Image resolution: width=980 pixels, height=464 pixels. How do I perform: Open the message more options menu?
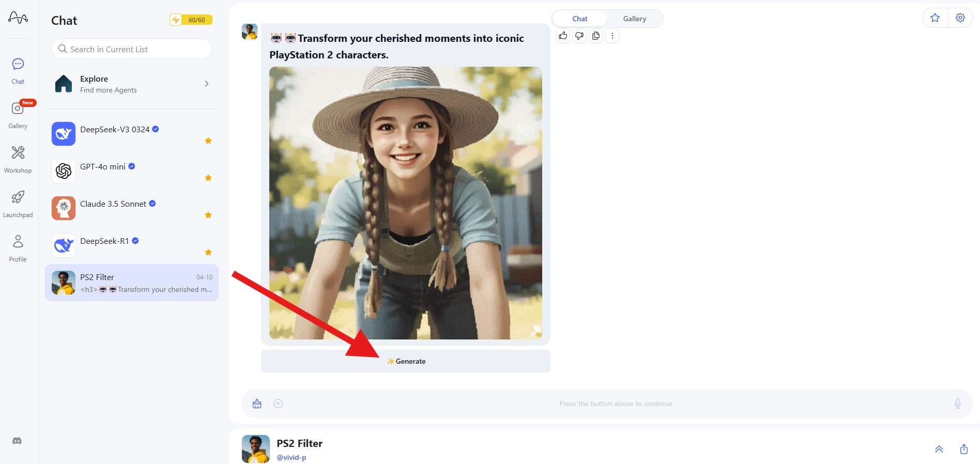(x=612, y=36)
